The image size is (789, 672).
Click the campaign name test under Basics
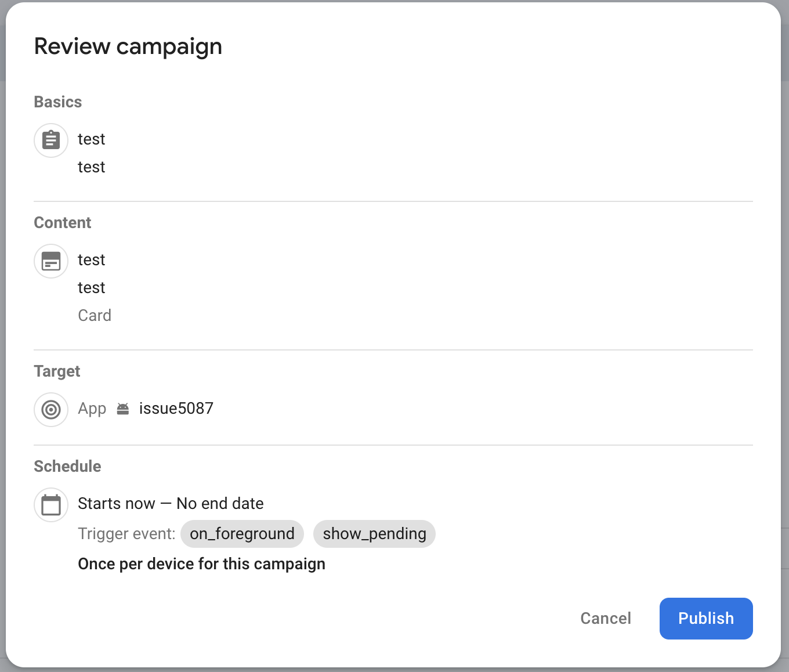(x=91, y=139)
